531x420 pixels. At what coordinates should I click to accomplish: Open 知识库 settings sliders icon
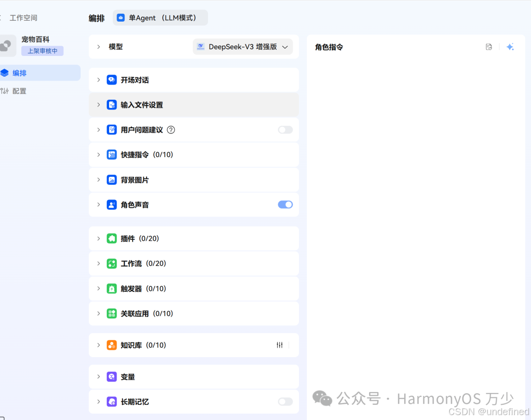click(279, 345)
